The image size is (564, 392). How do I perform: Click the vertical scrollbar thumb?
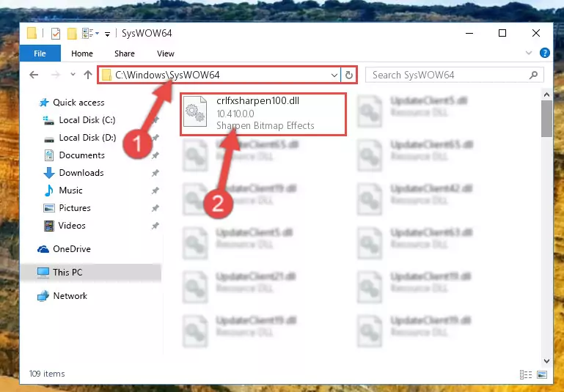pos(546,119)
